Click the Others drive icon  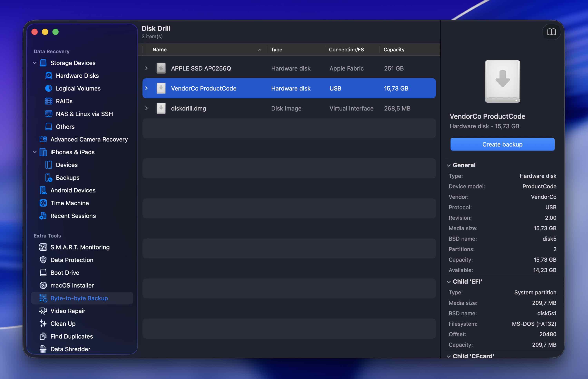click(x=48, y=127)
